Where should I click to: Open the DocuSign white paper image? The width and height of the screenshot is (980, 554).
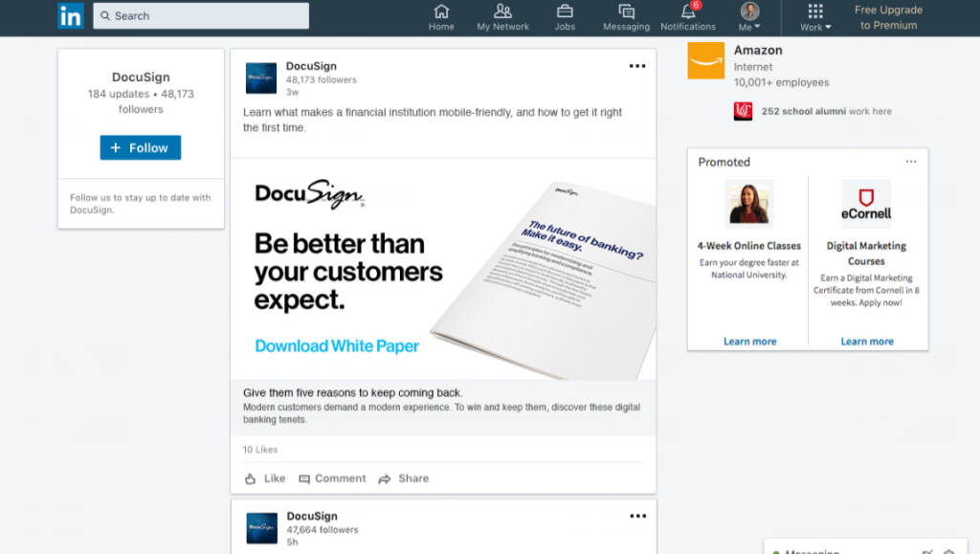443,268
